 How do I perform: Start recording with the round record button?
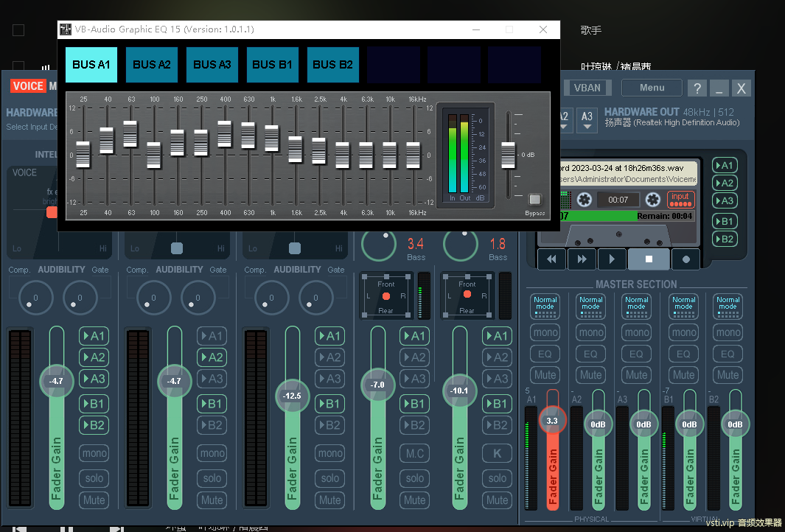[686, 259]
